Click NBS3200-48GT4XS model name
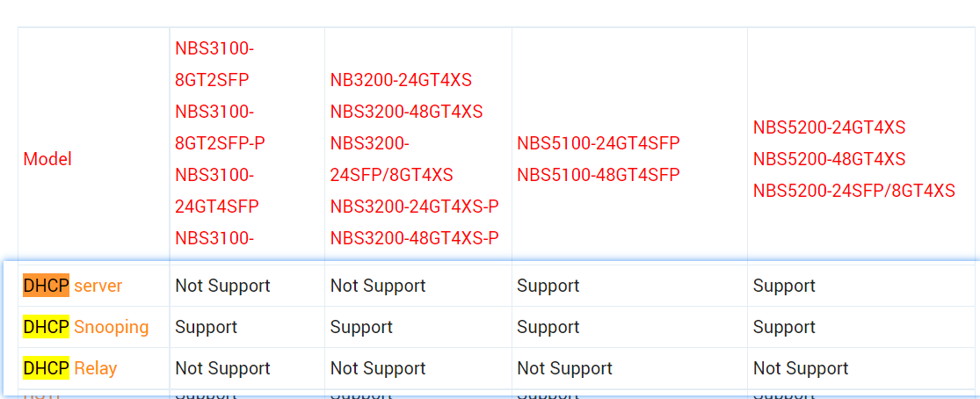Viewport: 980px width, 399px height. [407, 112]
